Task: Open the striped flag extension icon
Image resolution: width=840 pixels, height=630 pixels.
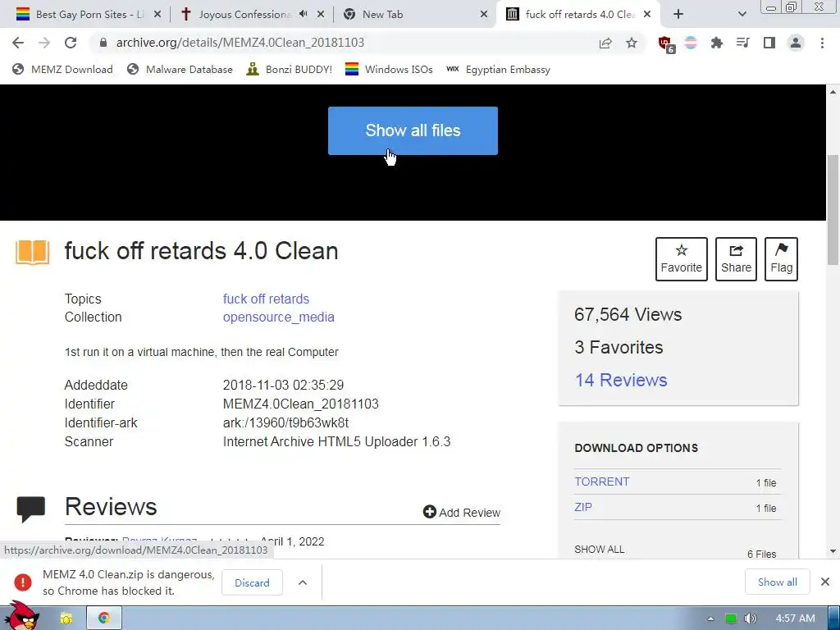Action: tap(691, 43)
